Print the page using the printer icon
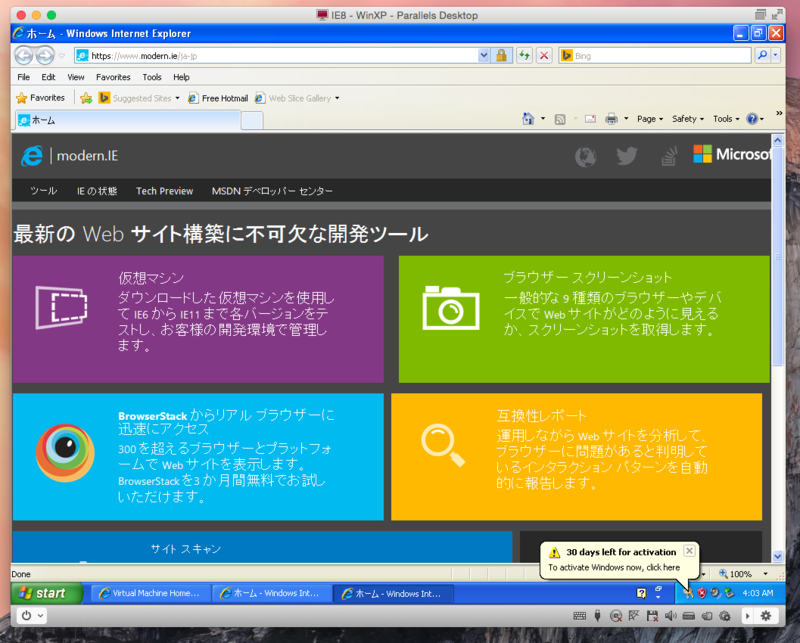 610,118
